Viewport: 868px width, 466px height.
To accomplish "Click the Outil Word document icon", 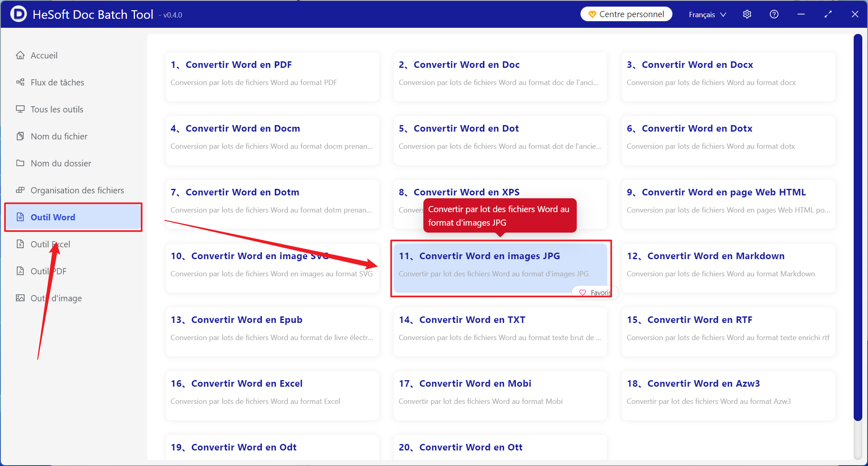I will (x=20, y=217).
